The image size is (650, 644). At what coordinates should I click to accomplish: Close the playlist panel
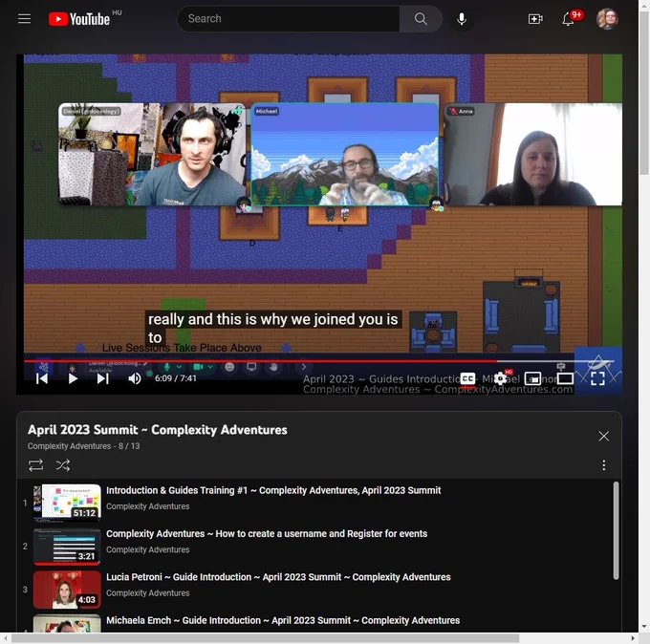click(603, 436)
